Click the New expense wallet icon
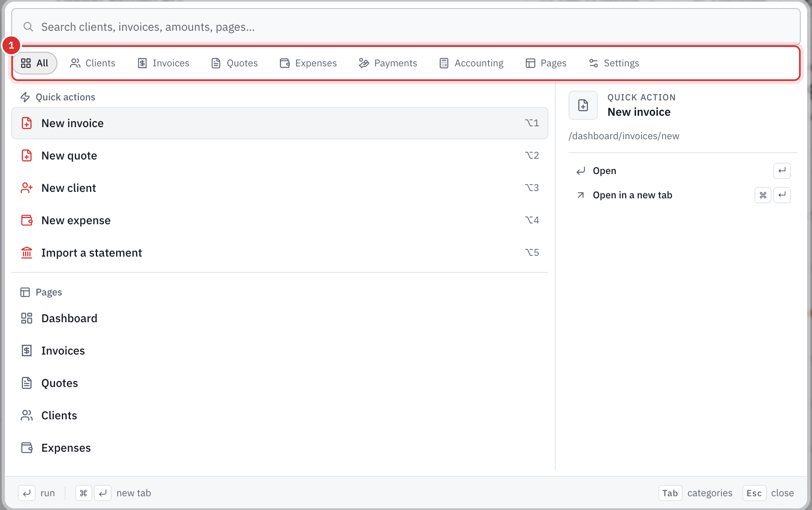 pos(27,220)
